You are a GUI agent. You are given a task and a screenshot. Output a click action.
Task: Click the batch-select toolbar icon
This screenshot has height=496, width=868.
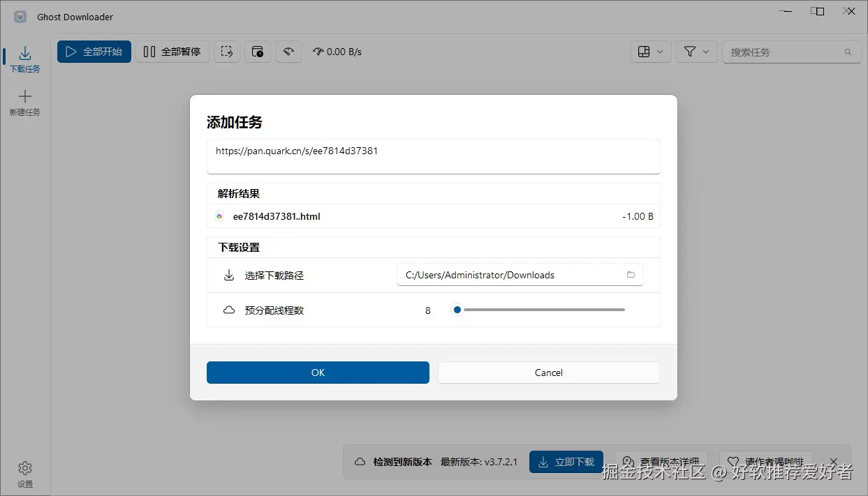[226, 52]
